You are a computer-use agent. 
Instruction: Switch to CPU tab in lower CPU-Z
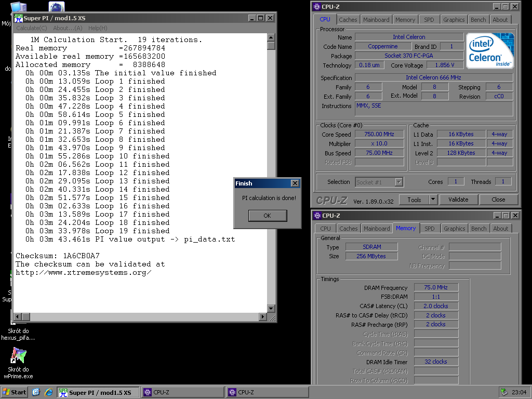pyautogui.click(x=325, y=229)
